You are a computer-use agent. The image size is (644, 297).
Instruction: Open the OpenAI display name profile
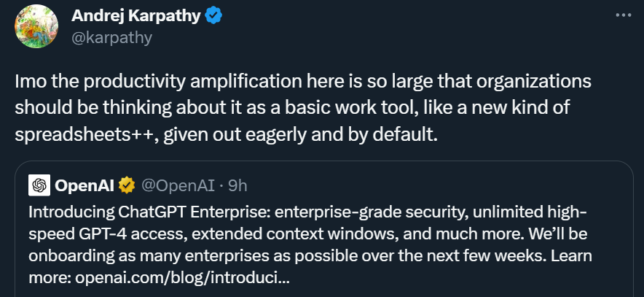(x=85, y=186)
